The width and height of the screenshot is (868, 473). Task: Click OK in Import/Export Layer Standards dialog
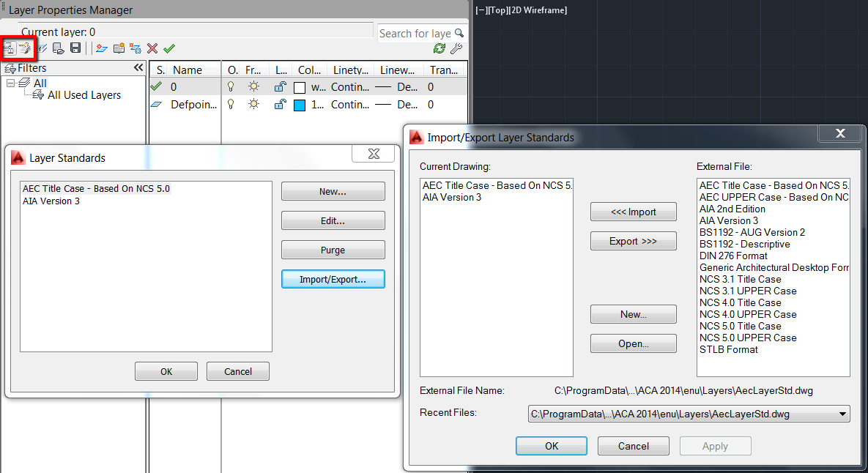(x=552, y=446)
